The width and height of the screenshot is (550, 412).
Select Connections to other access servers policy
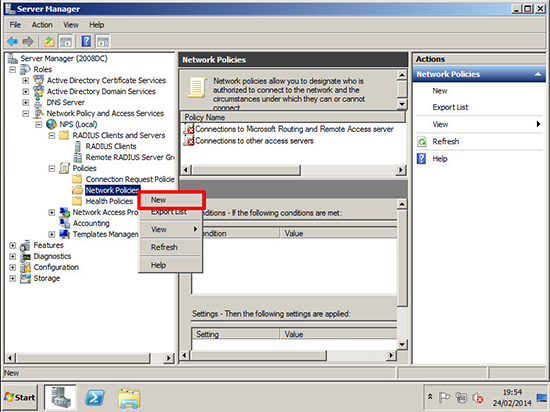254,141
